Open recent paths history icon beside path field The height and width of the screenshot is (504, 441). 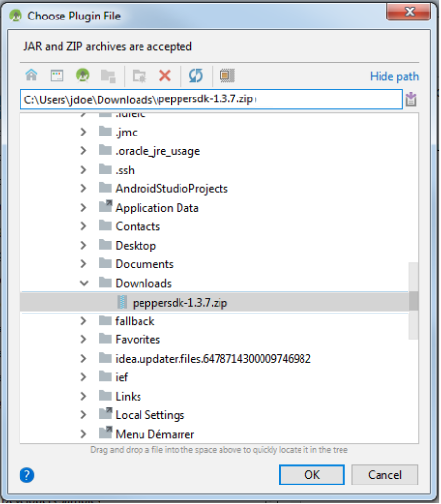point(411,99)
